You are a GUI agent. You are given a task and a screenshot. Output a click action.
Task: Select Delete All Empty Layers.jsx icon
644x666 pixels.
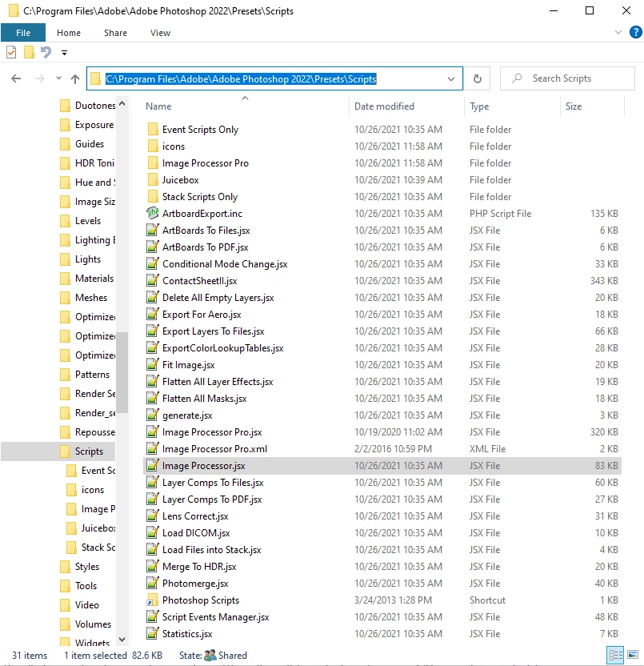(153, 297)
